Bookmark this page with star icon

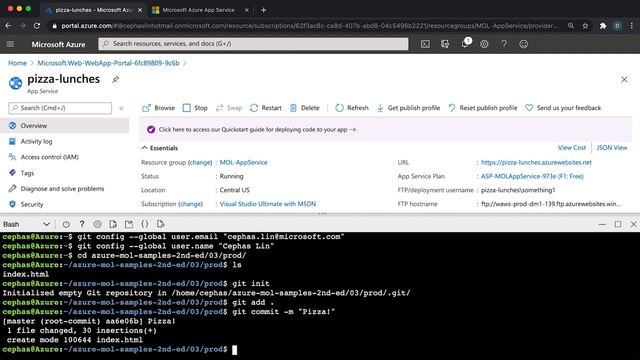[x=585, y=26]
